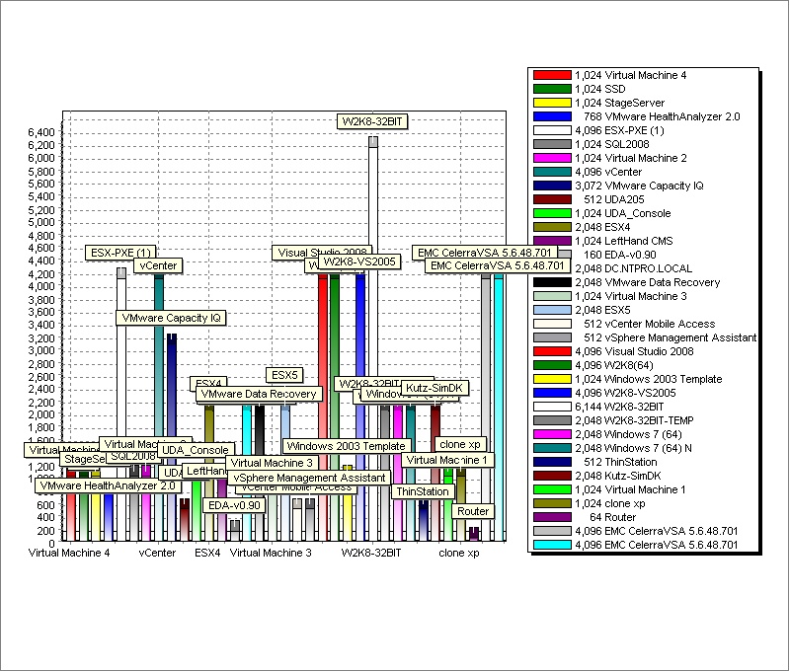
Task: Select legend text '2,048 Kutz-SimDK'
Action: [618, 476]
